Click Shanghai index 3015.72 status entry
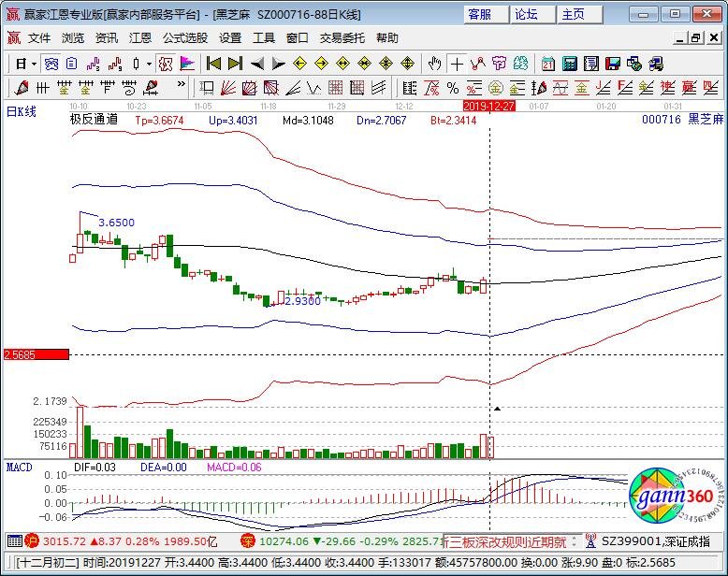 (x=122, y=541)
